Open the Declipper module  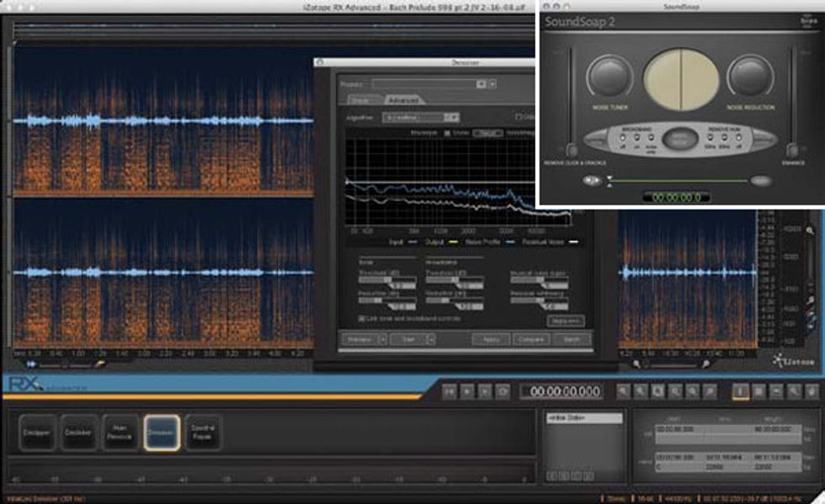pos(37,432)
